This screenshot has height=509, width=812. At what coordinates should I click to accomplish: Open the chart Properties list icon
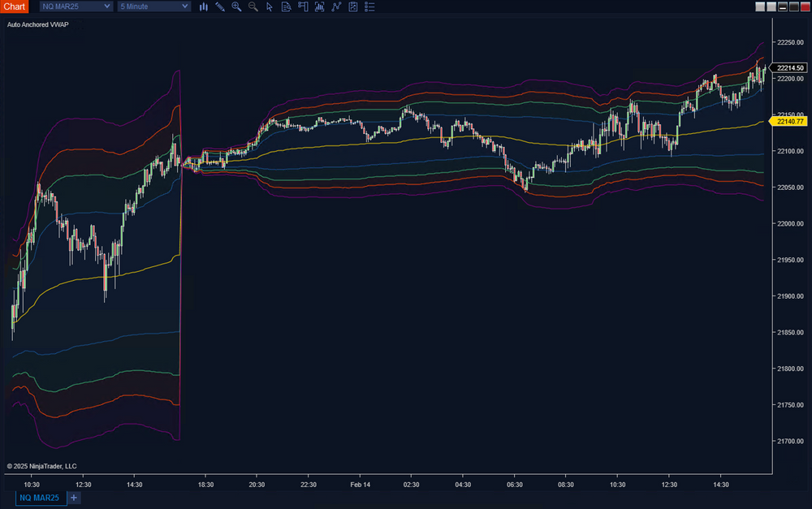(x=369, y=6)
